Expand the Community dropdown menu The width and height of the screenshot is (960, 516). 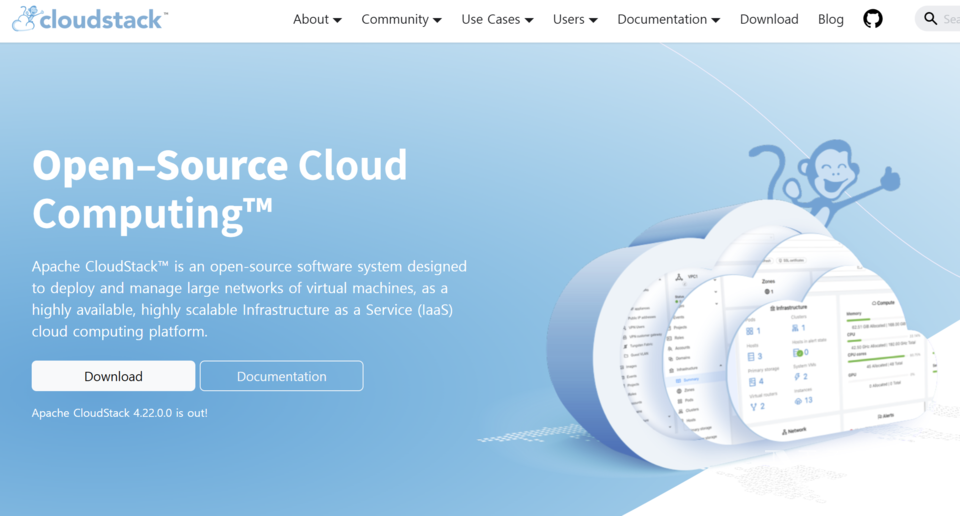point(401,19)
